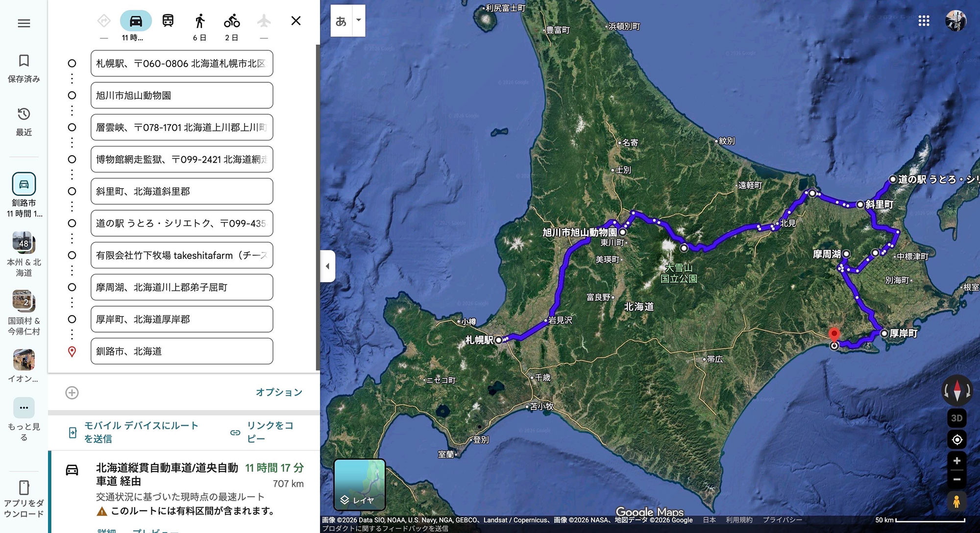This screenshot has width=980, height=533.
Task: Select the driving travel mode
Action: [136, 21]
